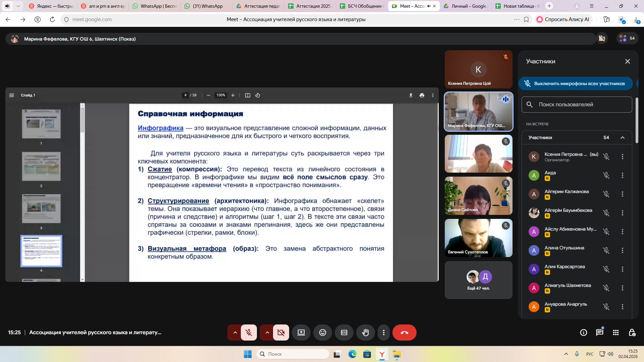Mute Аида's microphone in participant list
The width and height of the screenshot is (644, 362).
click(x=606, y=175)
